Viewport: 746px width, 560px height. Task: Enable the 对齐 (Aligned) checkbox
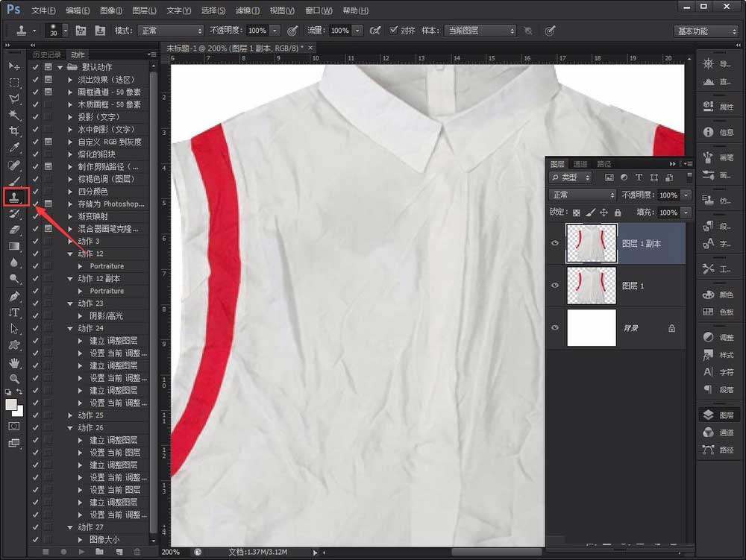coord(393,31)
